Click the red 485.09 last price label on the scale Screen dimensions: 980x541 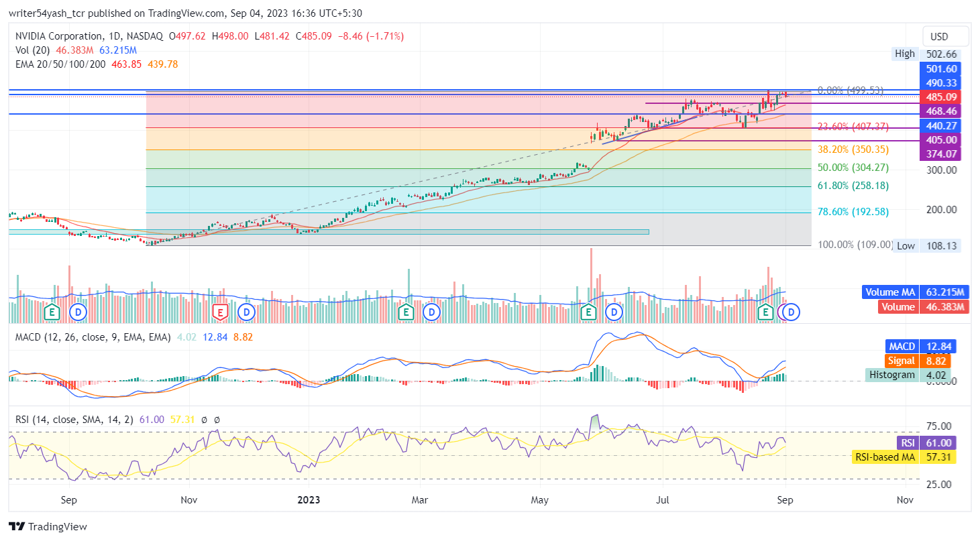point(940,97)
